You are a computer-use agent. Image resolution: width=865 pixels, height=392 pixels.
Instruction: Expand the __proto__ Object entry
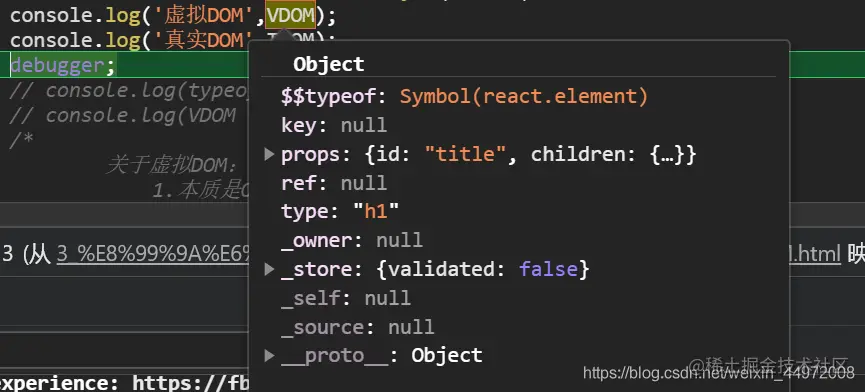(269, 355)
